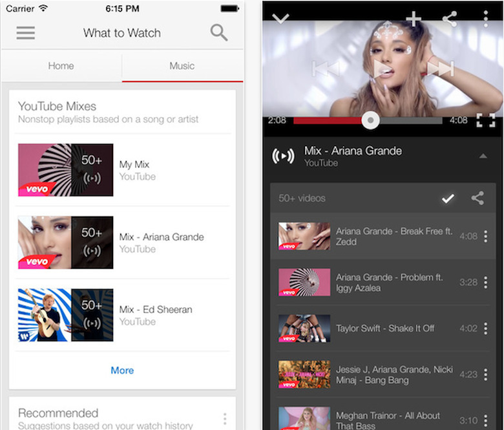Enter fullscreen video mode

485,120
